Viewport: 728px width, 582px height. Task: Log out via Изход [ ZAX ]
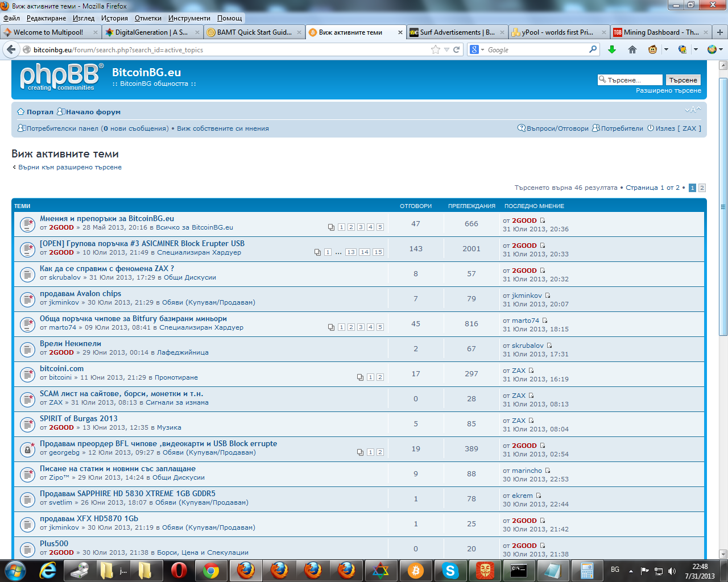tap(679, 128)
